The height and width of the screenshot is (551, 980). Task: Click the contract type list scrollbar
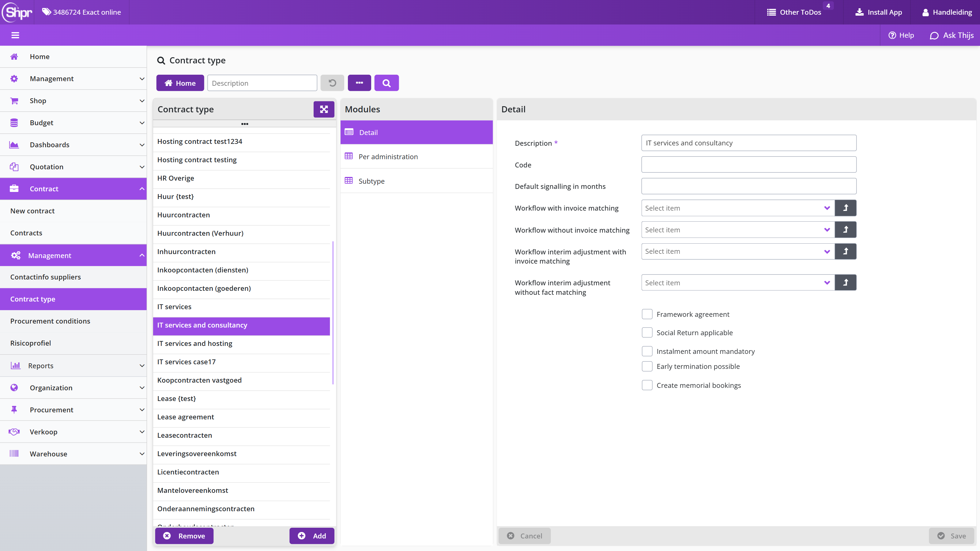(x=333, y=313)
